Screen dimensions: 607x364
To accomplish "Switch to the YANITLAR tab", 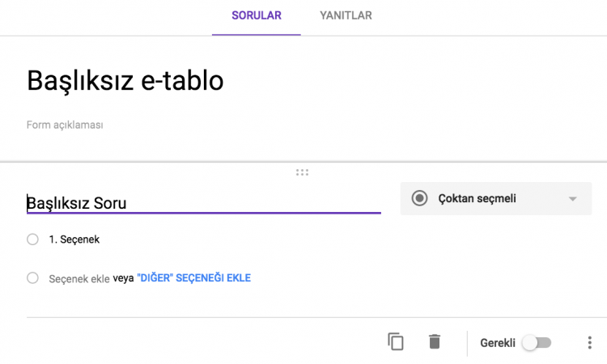I will [x=346, y=15].
